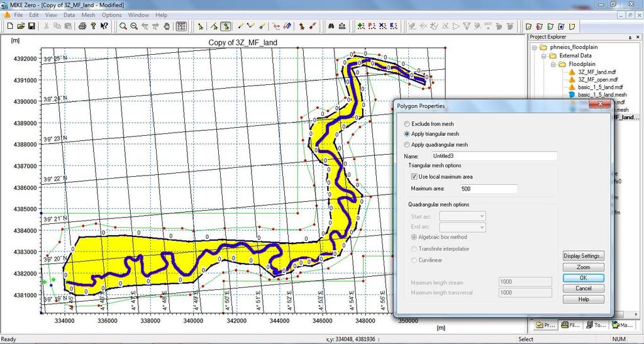The image size is (644, 344).
Task: Collapse the External Data tree node
Action: pos(543,55)
